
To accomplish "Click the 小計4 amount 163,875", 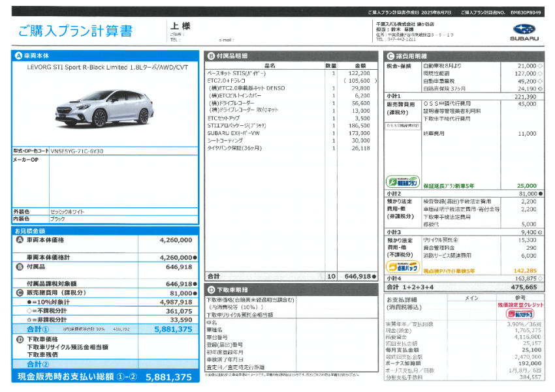I will pos(525,279).
